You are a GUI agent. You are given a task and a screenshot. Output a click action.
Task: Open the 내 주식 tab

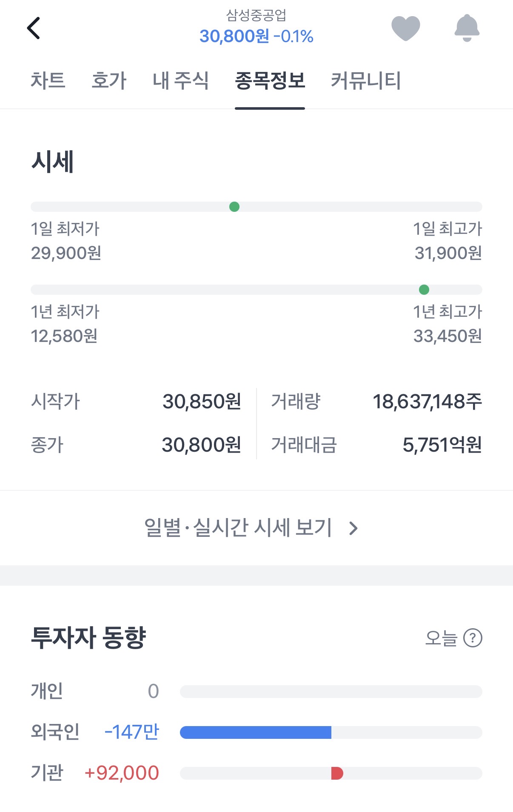181,80
